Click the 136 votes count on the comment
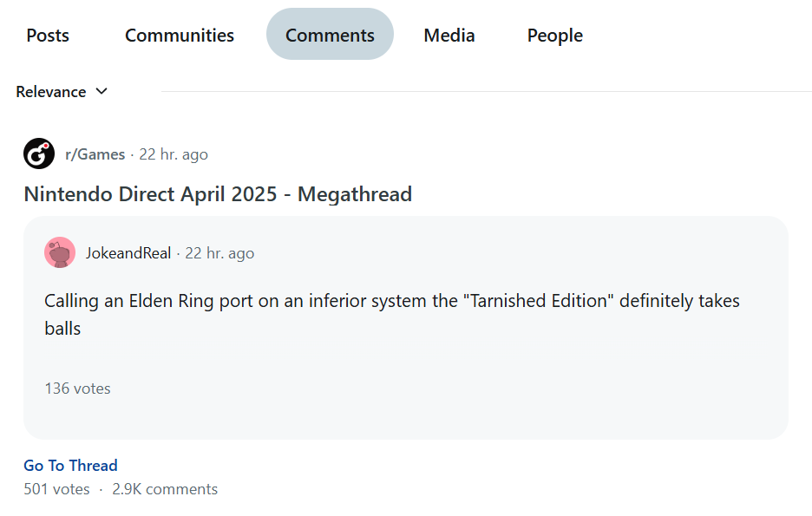 (78, 389)
